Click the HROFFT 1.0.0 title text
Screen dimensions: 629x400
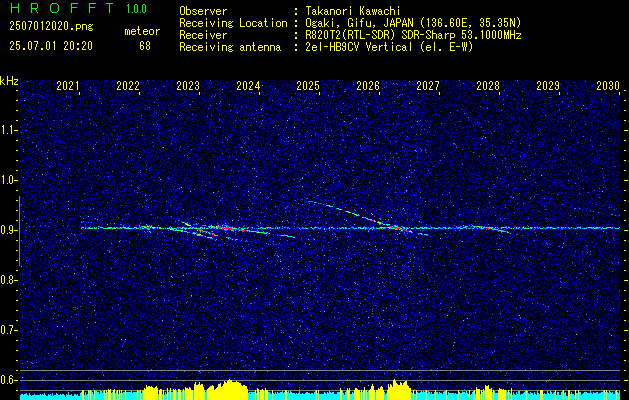(x=79, y=8)
